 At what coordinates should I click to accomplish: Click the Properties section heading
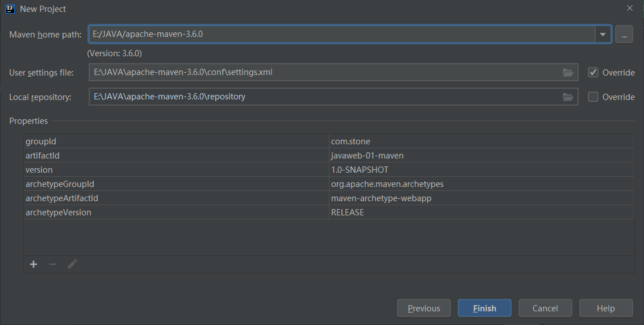click(x=28, y=121)
